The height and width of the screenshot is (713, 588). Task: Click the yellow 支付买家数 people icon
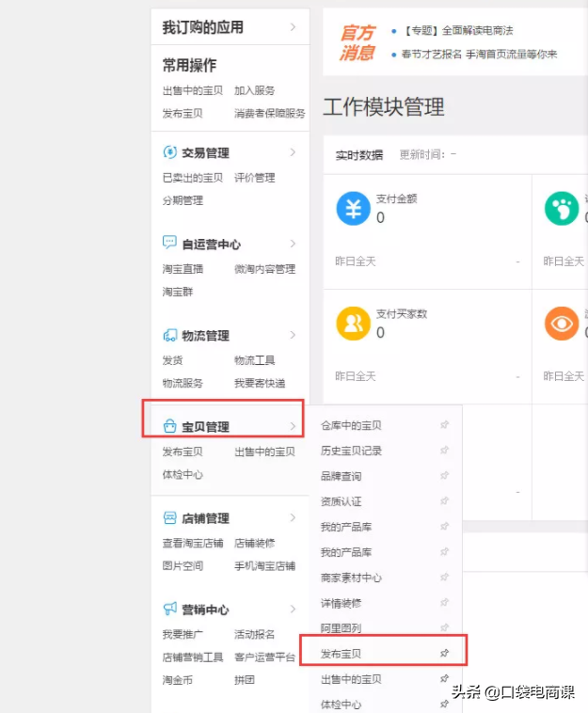353,324
